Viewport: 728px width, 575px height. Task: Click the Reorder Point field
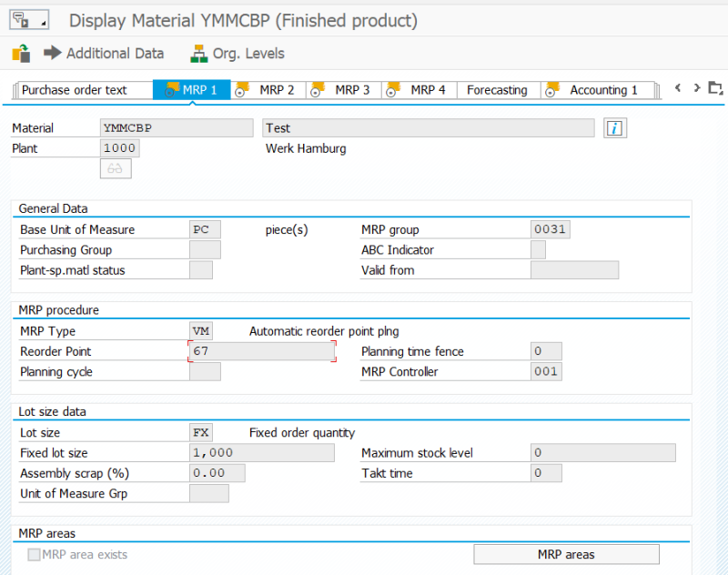click(262, 351)
